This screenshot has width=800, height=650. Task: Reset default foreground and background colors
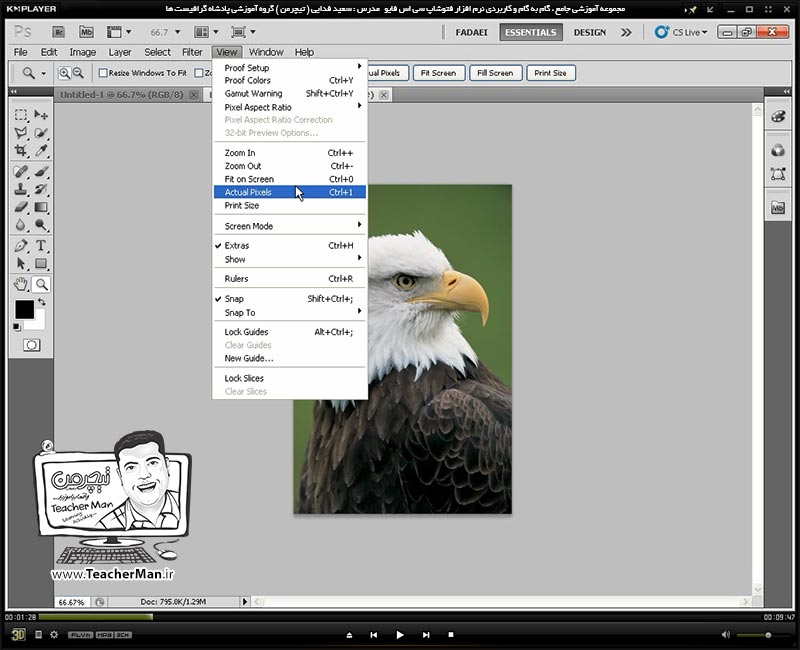pos(17,327)
